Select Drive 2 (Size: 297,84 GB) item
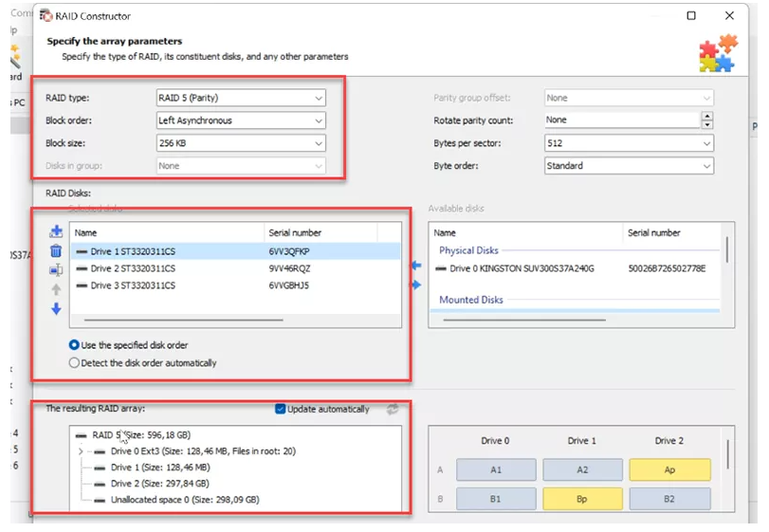 160,484
